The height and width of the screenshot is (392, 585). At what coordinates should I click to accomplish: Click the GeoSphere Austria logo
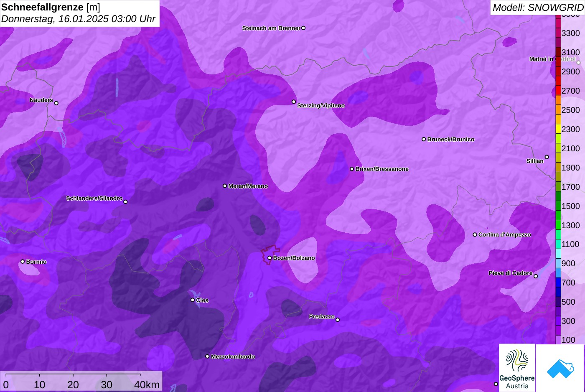[x=517, y=368]
